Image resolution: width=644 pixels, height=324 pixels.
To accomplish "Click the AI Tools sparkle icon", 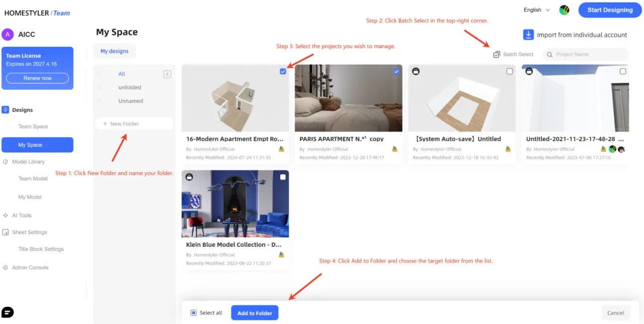I will tap(6, 215).
